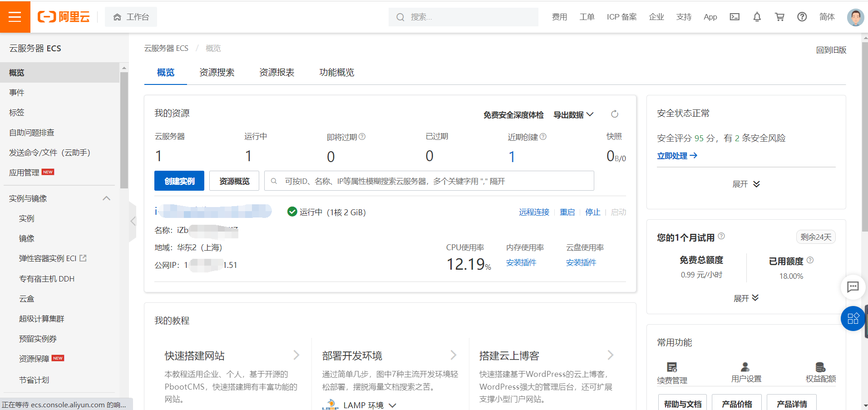Open the ICP 备案 top menu
The height and width of the screenshot is (410, 868).
tap(622, 17)
